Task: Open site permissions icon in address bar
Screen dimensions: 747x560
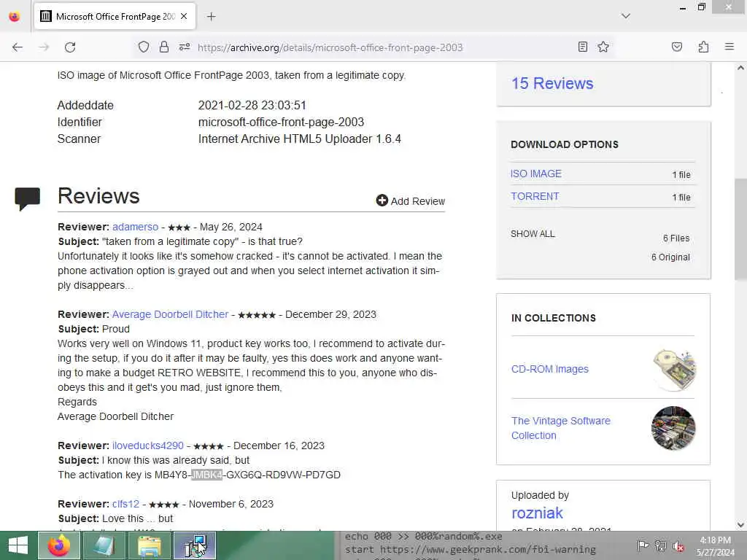Action: point(185,47)
